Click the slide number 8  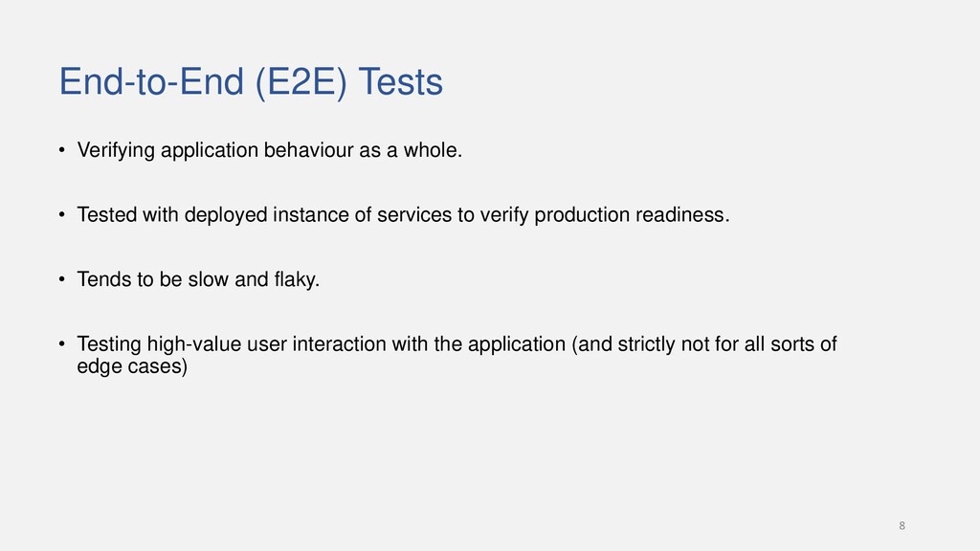tap(902, 525)
